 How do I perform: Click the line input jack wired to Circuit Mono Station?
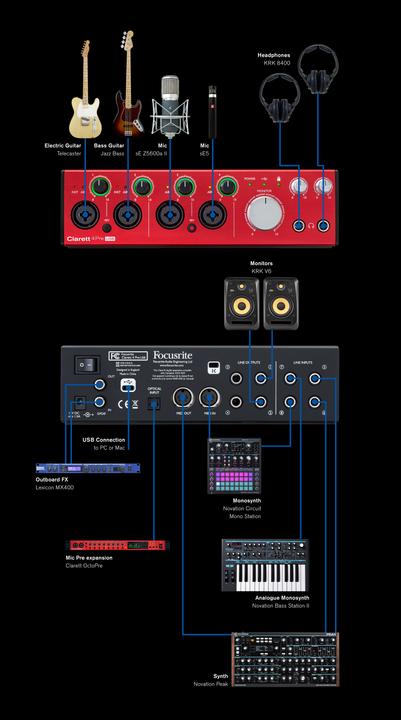pos(289,403)
